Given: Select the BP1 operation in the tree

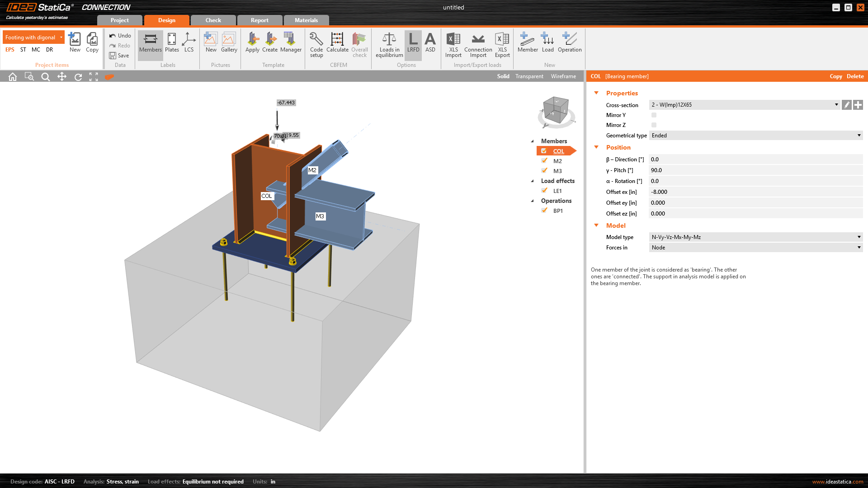Looking at the screenshot, I should click(x=558, y=211).
